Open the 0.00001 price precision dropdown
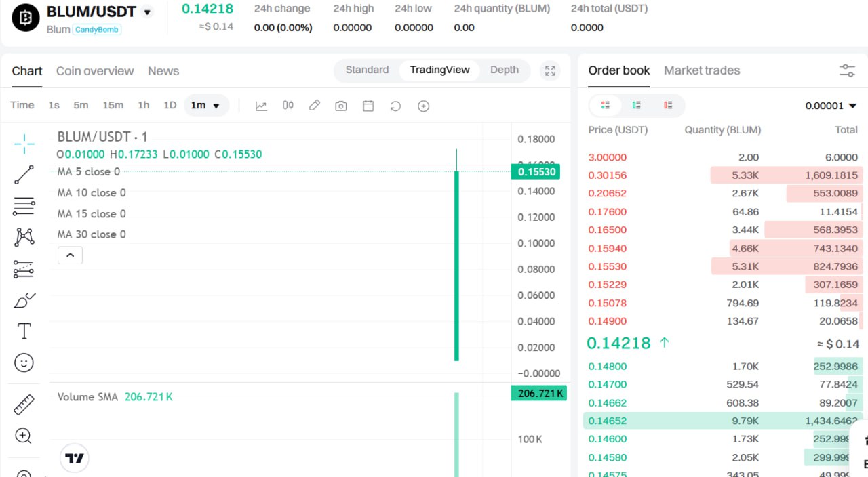The height and width of the screenshot is (477, 868). (831, 106)
